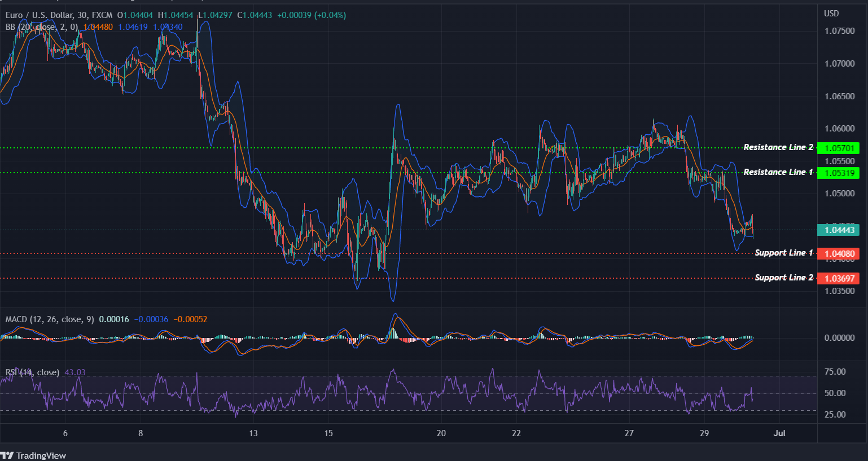
Task: Click the TradingView logo
Action: (34, 455)
